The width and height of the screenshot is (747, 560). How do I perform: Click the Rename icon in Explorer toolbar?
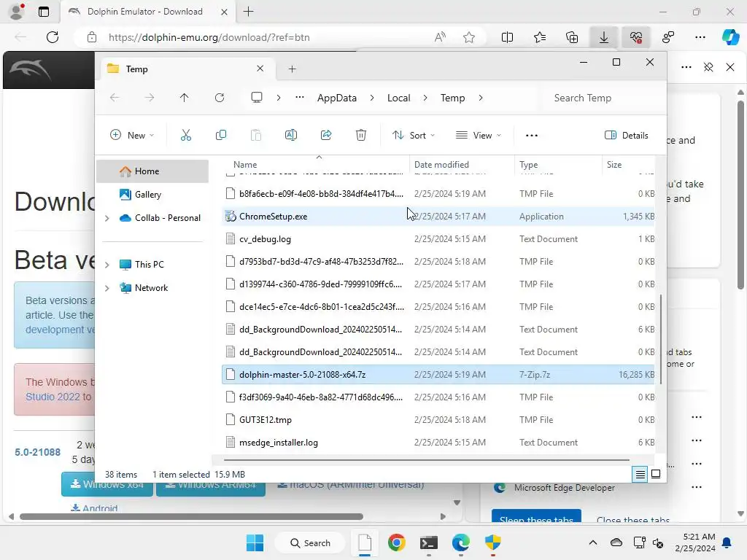[x=290, y=135]
